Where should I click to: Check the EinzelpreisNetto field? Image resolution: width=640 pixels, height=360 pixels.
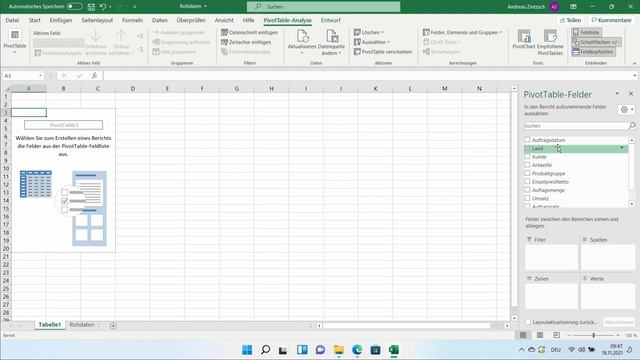[x=527, y=182]
